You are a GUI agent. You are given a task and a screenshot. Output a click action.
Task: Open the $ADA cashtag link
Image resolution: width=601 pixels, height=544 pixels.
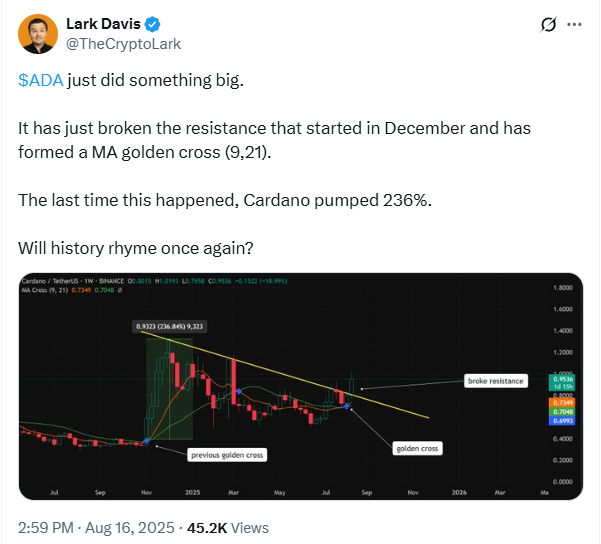point(41,81)
